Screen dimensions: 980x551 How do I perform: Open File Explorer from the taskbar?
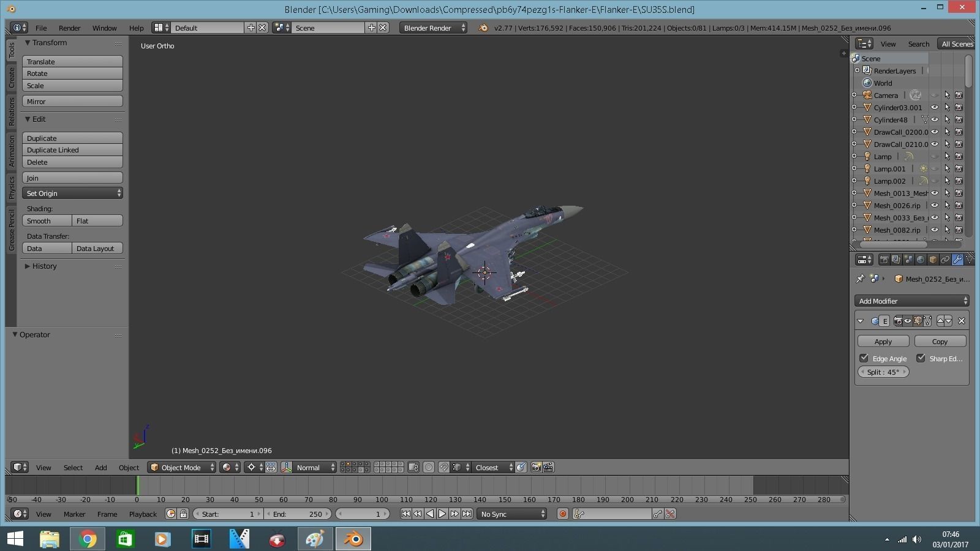(x=50, y=539)
